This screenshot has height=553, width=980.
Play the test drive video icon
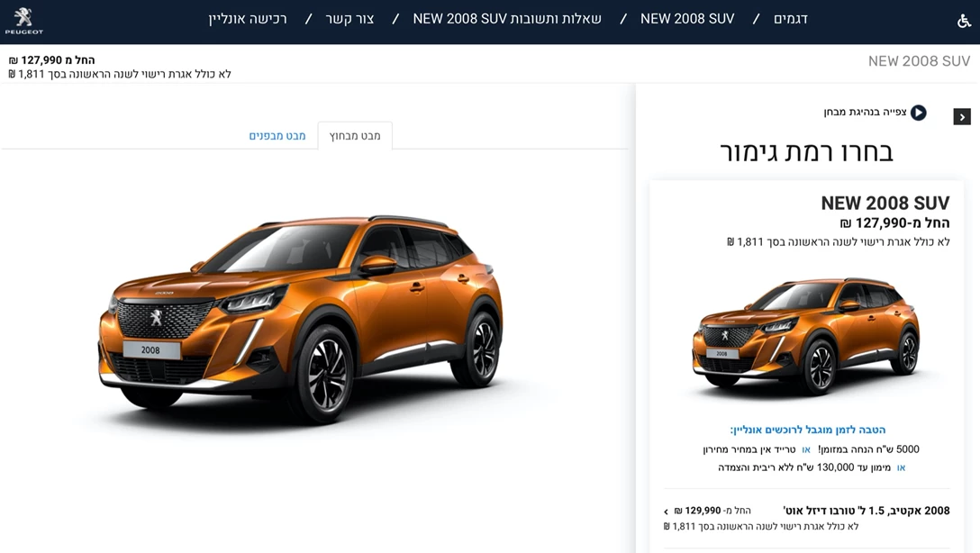[x=918, y=113]
